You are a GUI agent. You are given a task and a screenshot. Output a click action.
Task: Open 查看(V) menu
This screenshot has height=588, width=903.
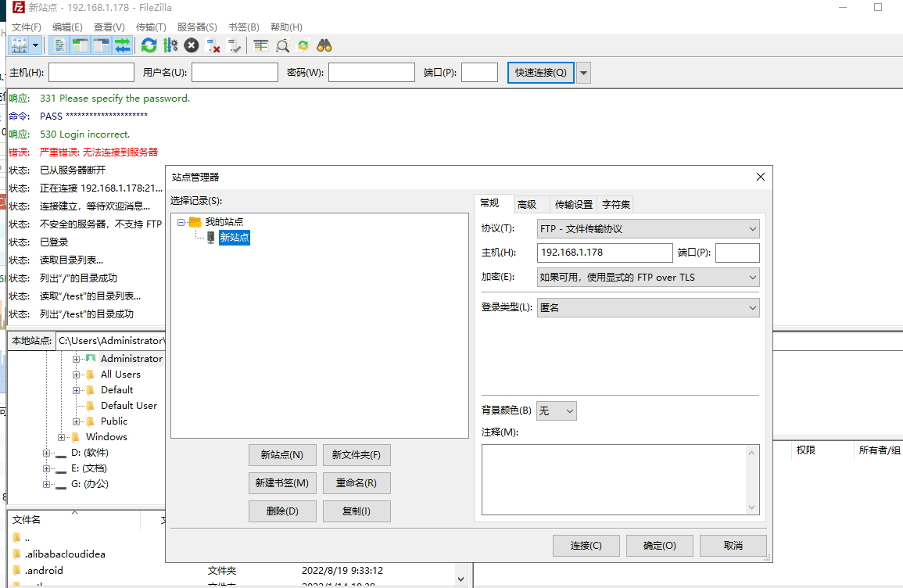click(x=109, y=27)
